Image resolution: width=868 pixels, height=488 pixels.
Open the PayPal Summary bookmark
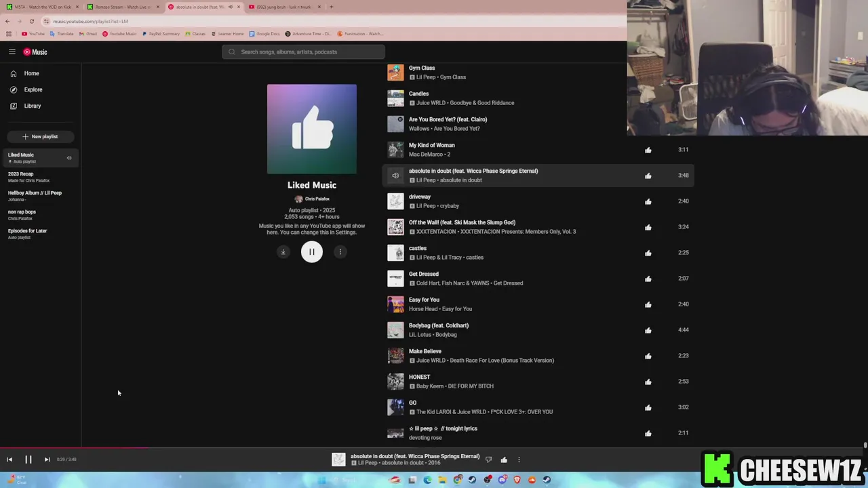161,34
